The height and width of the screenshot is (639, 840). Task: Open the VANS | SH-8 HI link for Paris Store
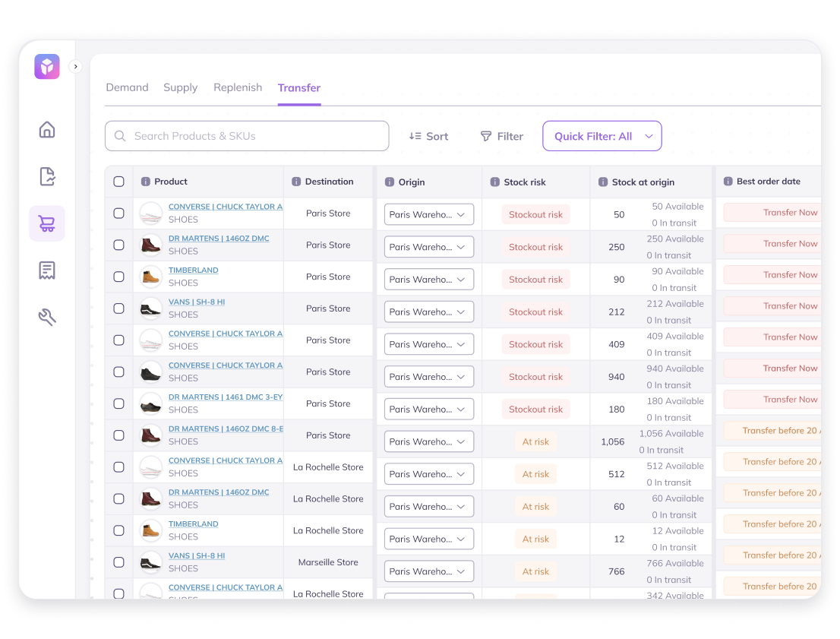tap(197, 302)
